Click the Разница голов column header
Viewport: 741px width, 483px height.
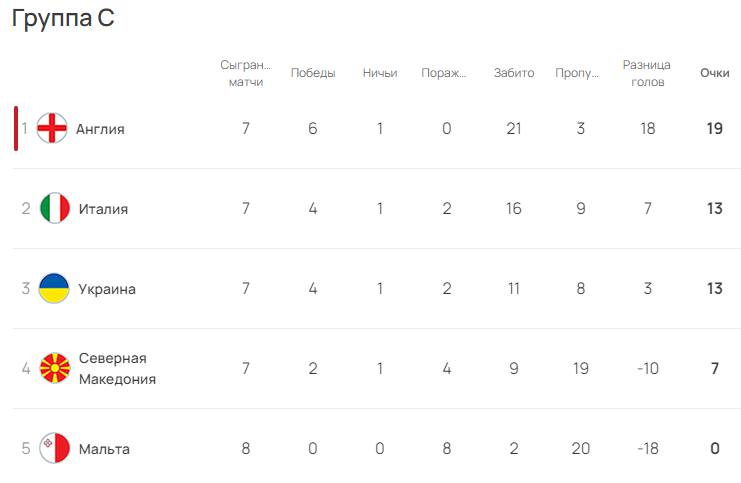647,73
